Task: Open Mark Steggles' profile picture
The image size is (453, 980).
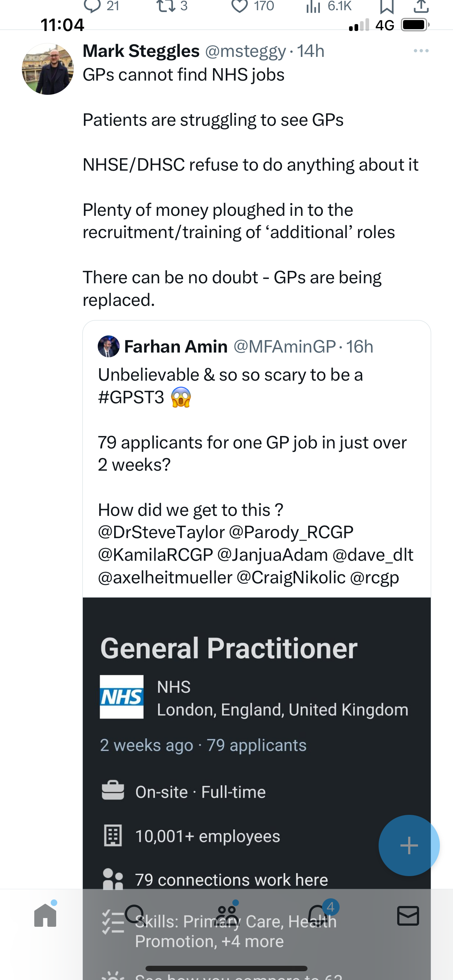Action: (x=47, y=69)
